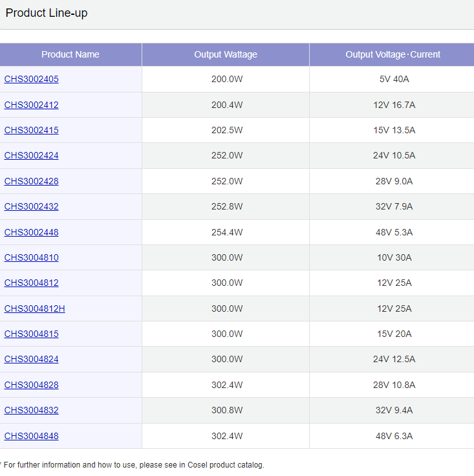Open the CHS3004812H product link
Image resolution: width=474 pixels, height=476 pixels.
pos(34,308)
